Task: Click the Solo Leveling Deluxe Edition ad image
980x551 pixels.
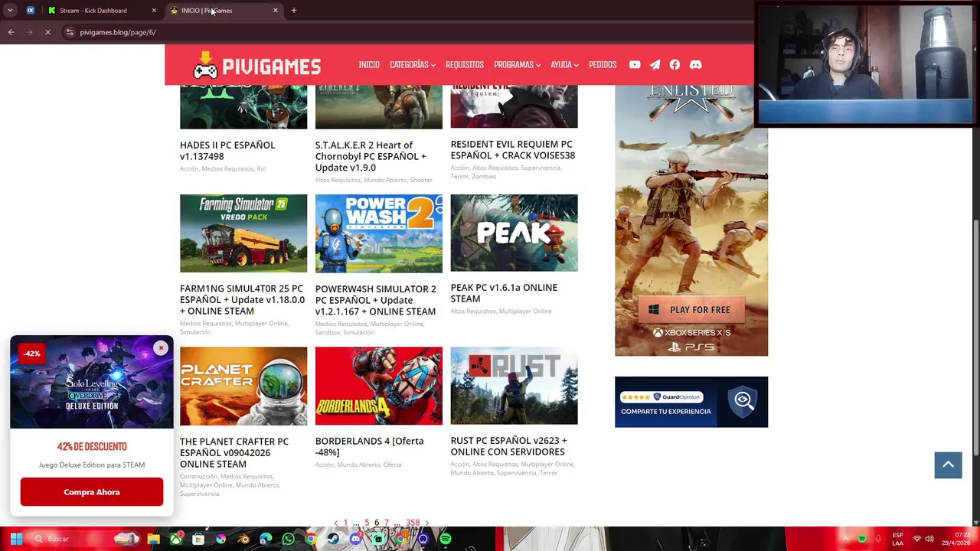Action: click(92, 383)
